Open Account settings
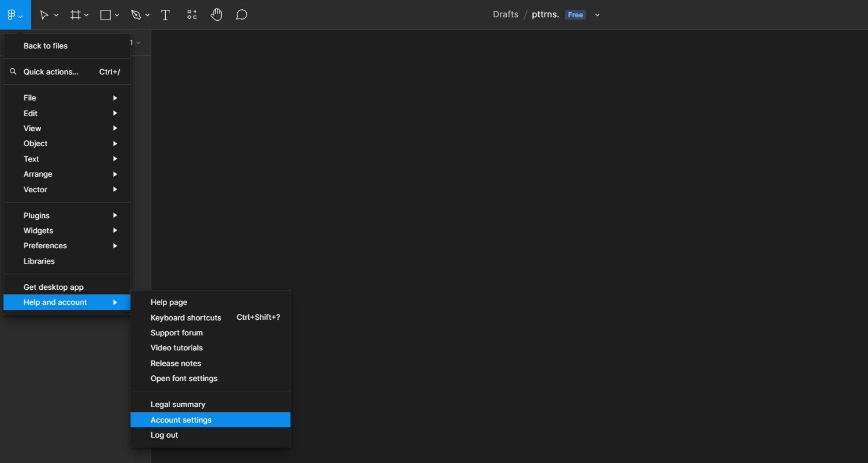The width and height of the screenshot is (868, 463). pyautogui.click(x=211, y=420)
